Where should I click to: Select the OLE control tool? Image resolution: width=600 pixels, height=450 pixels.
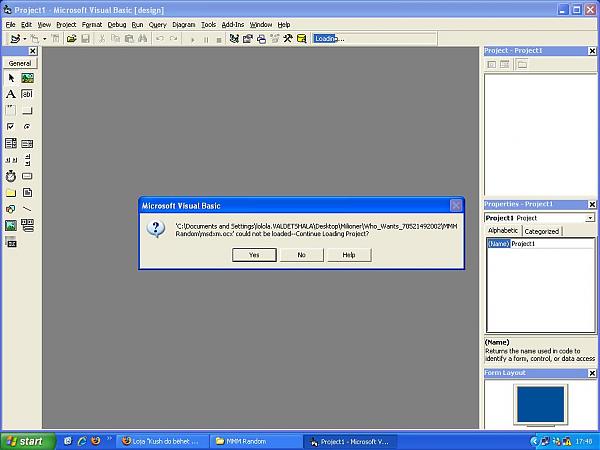(11, 242)
